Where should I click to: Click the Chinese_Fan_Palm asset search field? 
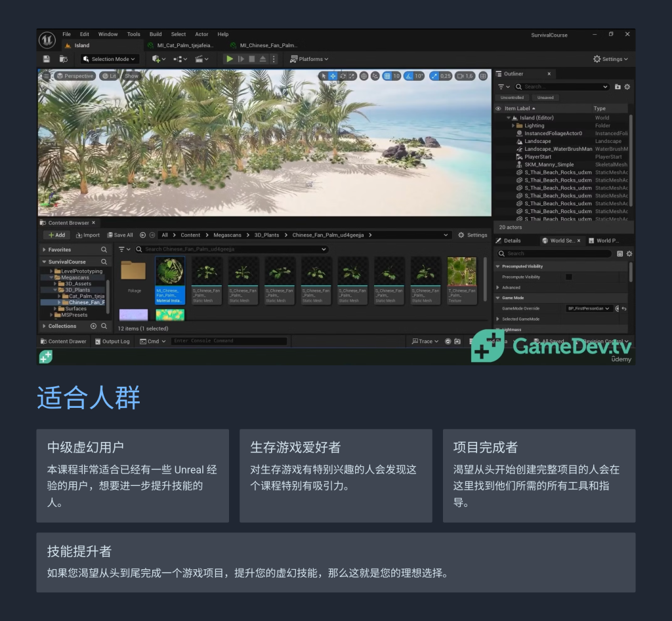pos(232,249)
